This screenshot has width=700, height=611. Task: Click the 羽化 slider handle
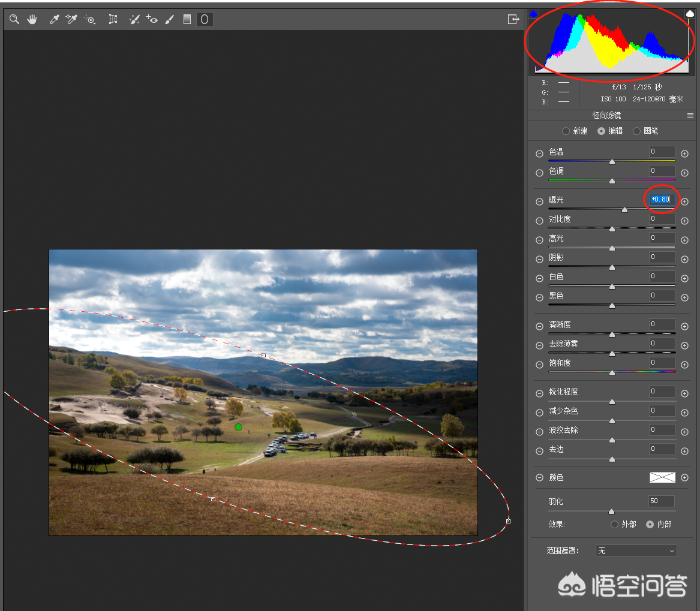(x=612, y=511)
